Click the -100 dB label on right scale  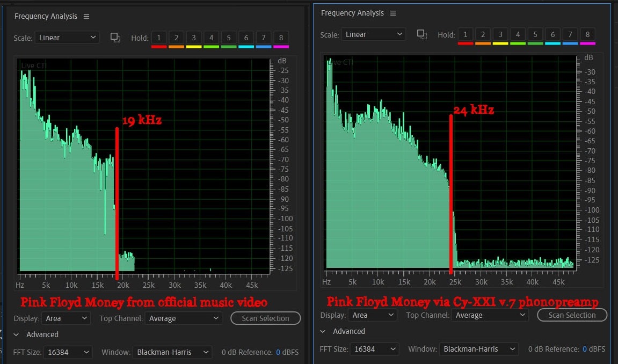tap(592, 210)
